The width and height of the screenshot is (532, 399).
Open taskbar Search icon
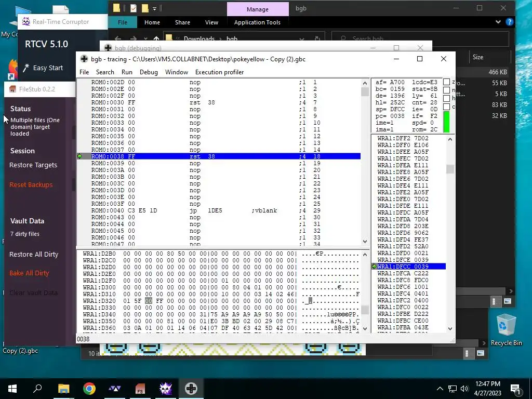pos(37,388)
